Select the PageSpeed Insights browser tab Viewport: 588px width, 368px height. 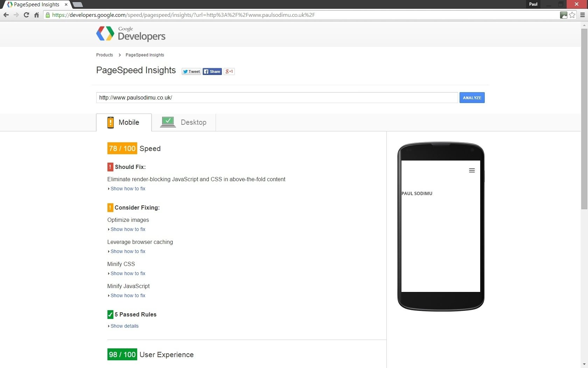[x=37, y=5]
